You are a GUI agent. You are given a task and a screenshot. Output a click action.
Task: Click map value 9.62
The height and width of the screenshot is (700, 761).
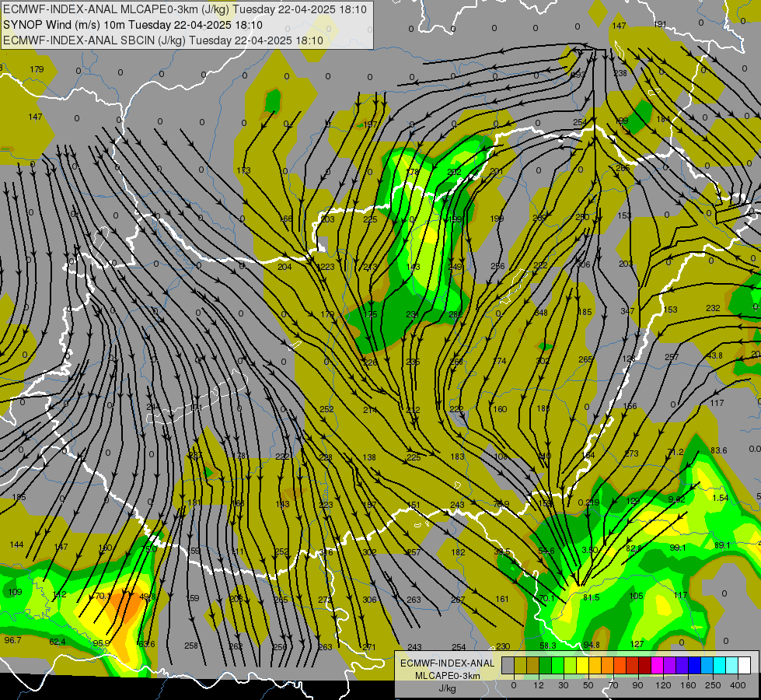point(676,499)
